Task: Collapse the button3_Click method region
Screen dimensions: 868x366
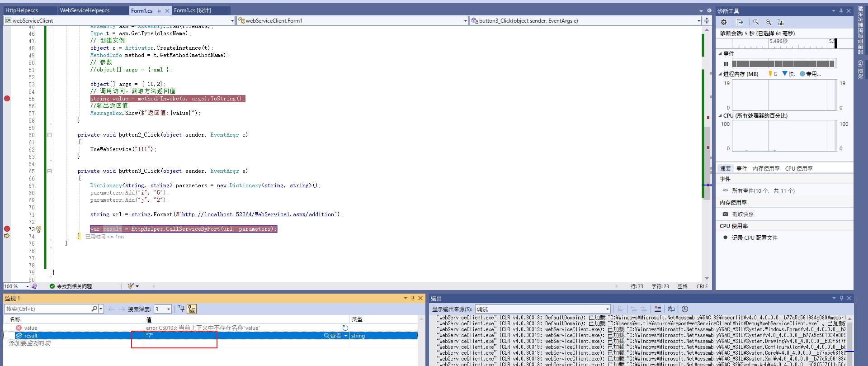Action: [49, 171]
